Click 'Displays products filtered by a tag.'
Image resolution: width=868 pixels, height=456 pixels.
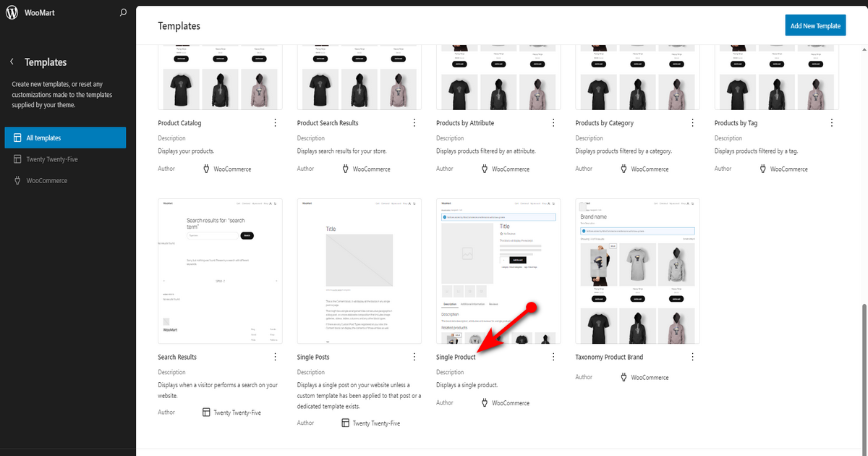758,151
